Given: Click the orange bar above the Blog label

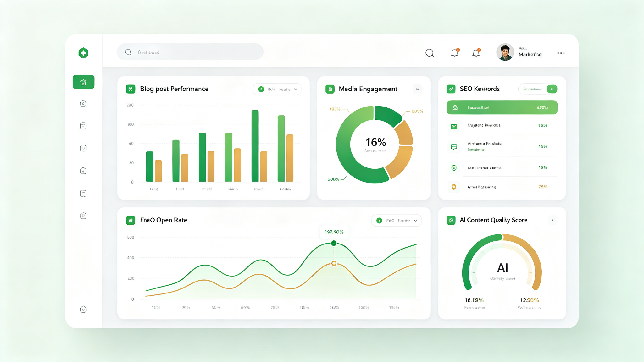Looking at the screenshot, I should (158, 171).
